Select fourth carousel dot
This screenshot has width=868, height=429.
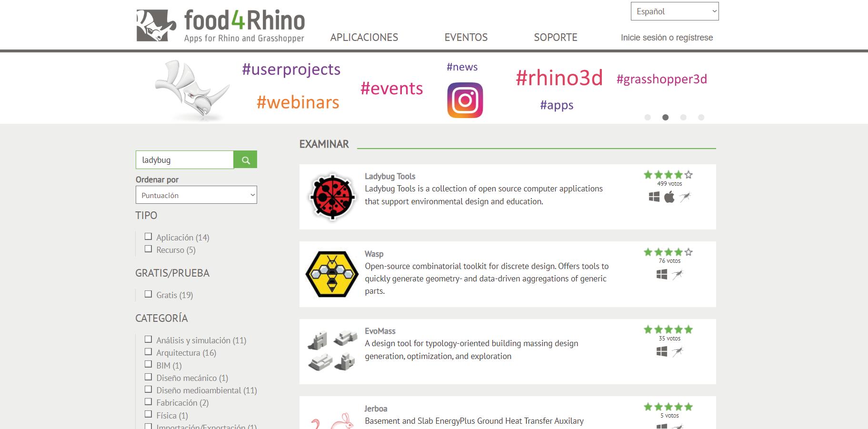click(701, 117)
